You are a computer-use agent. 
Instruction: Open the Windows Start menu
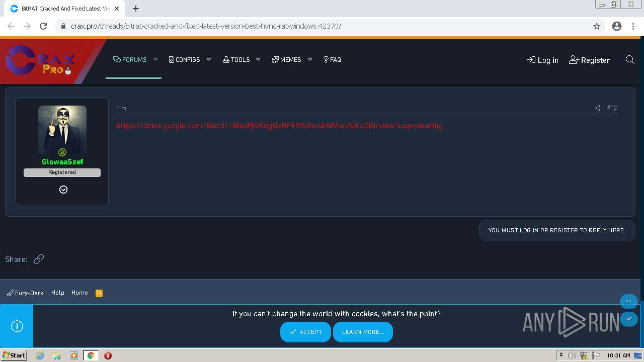click(14, 355)
